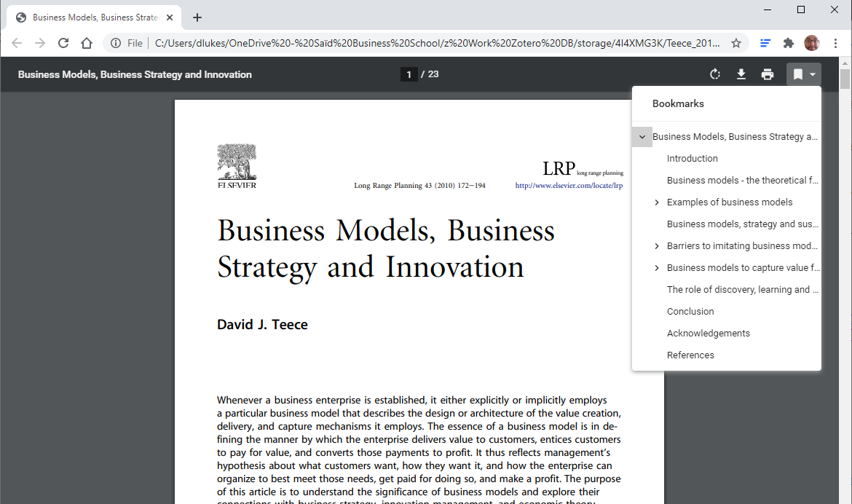Download the PDF file
The width and height of the screenshot is (852, 504).
741,74
